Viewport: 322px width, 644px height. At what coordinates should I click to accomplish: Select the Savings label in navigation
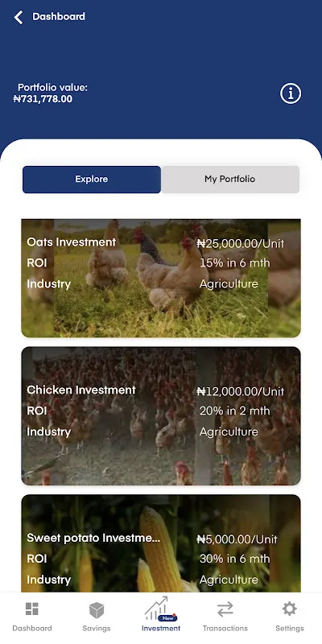pos(97,629)
